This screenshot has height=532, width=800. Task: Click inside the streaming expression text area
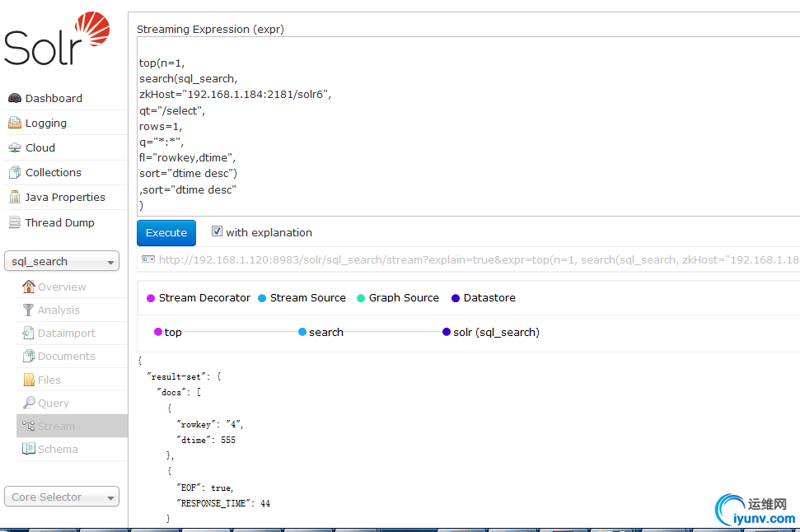coord(468,126)
